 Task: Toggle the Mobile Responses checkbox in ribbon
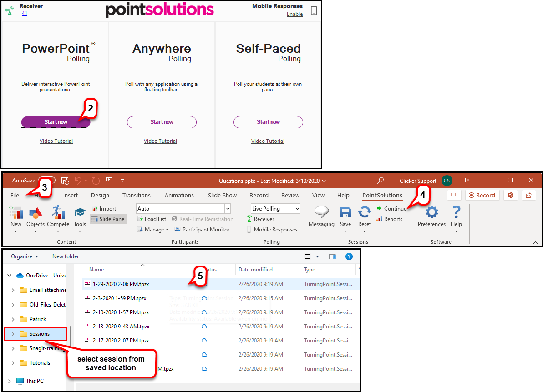pos(249,229)
